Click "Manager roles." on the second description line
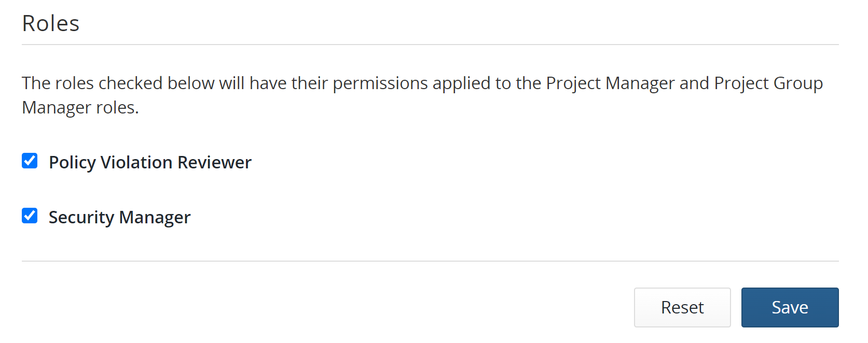Viewport: 868px width, 343px height. [80, 108]
